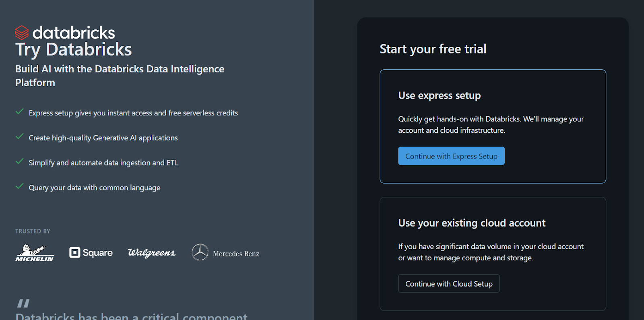Screen dimensions: 644x320
Task: Click the Walgreens logo
Action: pyautogui.click(x=152, y=253)
